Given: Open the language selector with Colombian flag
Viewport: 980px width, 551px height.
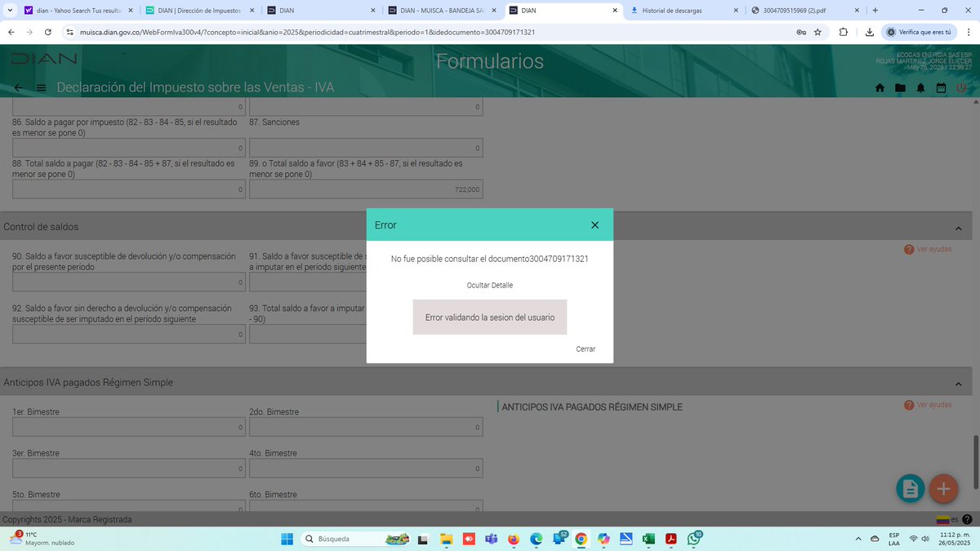Looking at the screenshot, I should (947, 520).
